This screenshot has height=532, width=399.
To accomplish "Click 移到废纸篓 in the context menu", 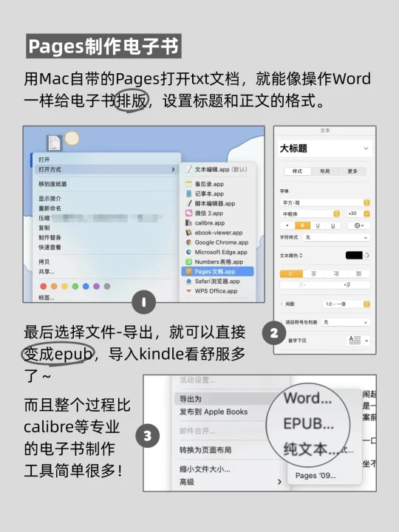I will coord(107,184).
